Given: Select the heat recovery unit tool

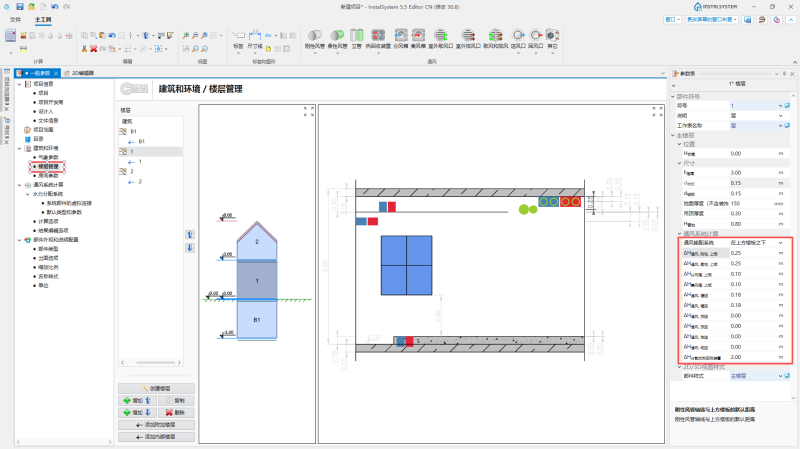Looking at the screenshot, I should (x=378, y=39).
